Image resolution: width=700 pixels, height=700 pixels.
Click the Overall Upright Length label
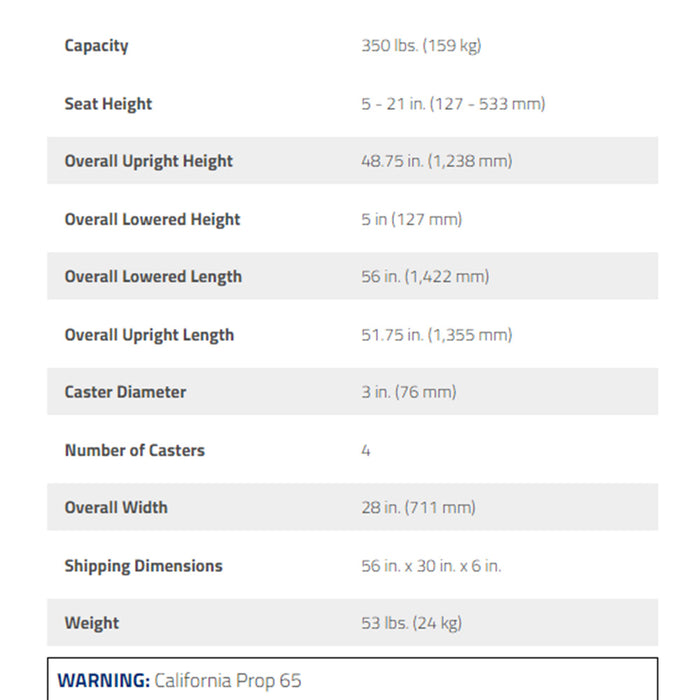tap(149, 335)
